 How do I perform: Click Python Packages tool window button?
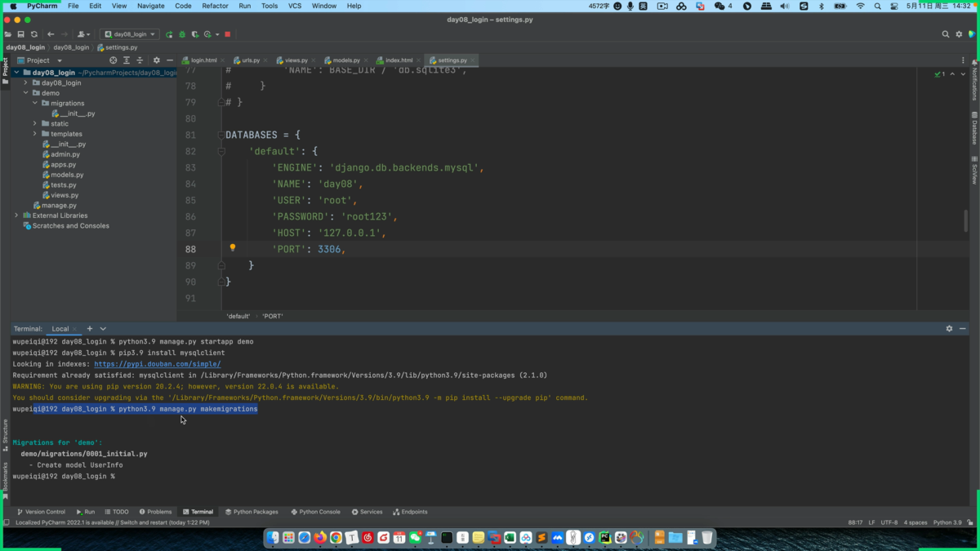tap(252, 512)
